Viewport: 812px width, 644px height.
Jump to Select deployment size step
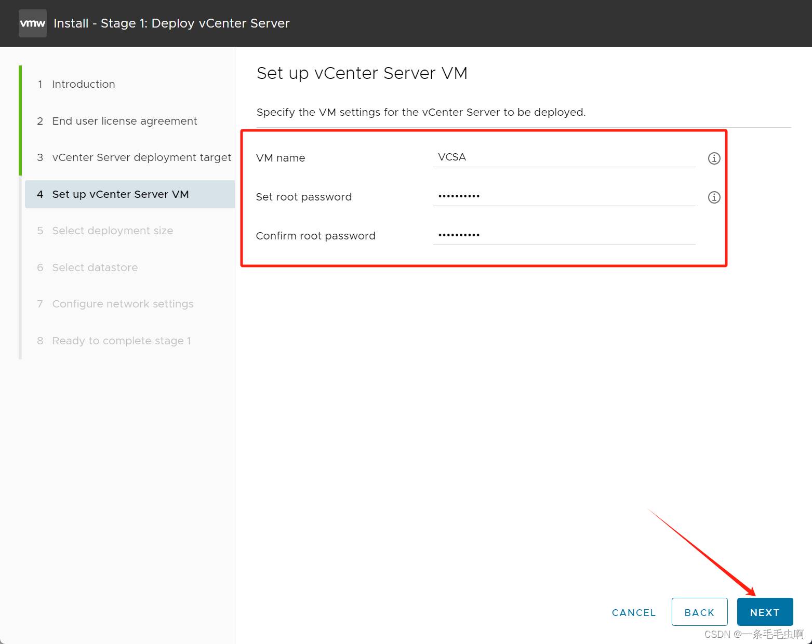(112, 231)
